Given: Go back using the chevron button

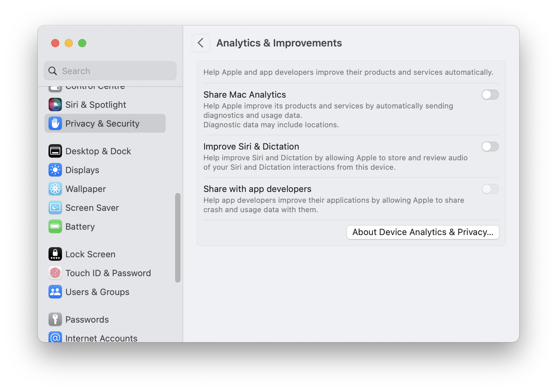Looking at the screenshot, I should tap(201, 43).
